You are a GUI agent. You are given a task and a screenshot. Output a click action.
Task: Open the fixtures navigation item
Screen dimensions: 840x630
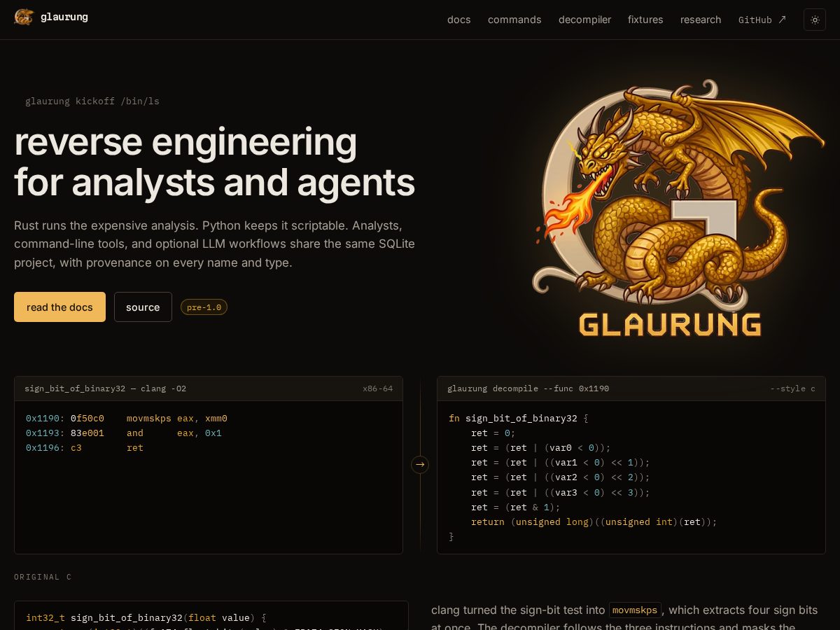tap(645, 20)
